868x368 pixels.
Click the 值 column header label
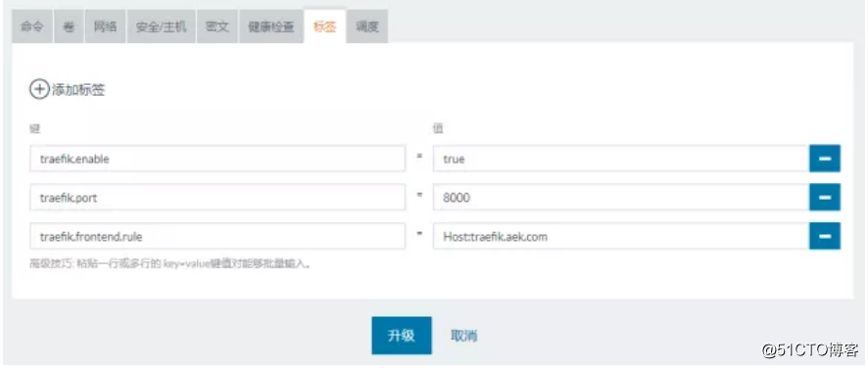coord(438,129)
